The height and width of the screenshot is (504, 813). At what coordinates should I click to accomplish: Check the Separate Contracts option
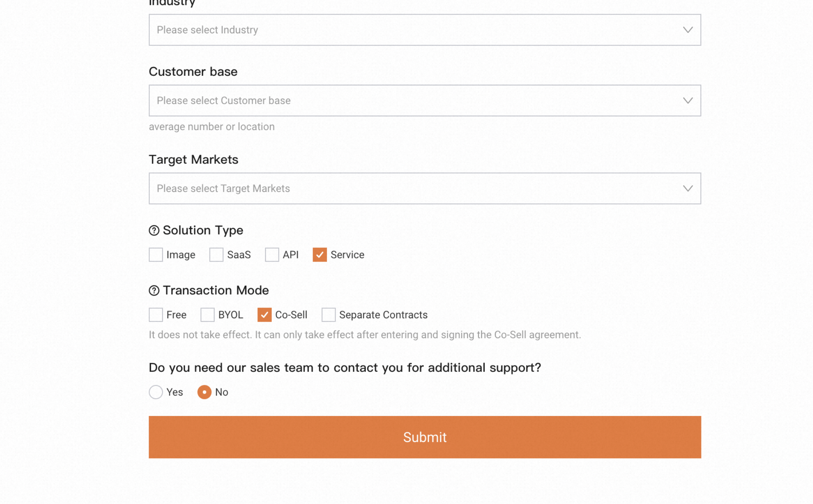click(x=328, y=315)
